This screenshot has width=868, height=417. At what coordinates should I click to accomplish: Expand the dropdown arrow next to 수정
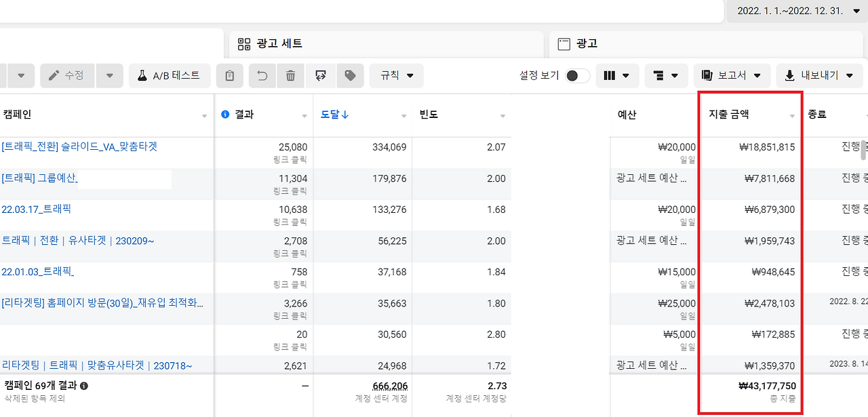click(110, 76)
